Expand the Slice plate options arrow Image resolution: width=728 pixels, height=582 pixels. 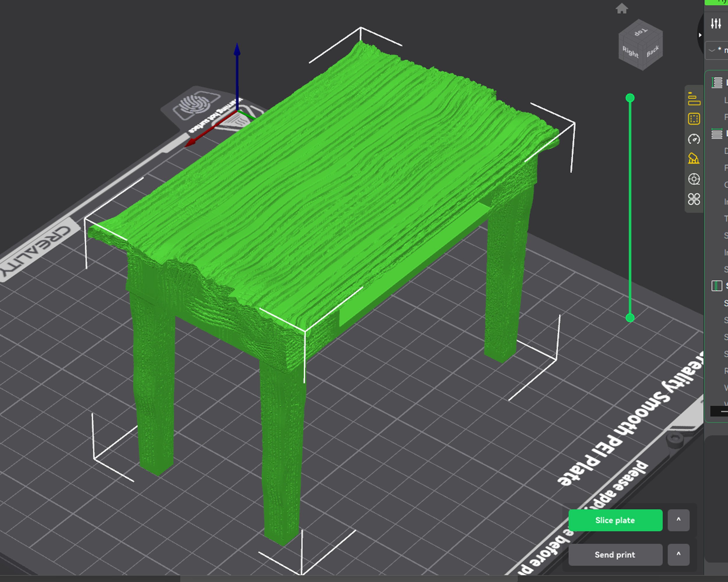678,520
